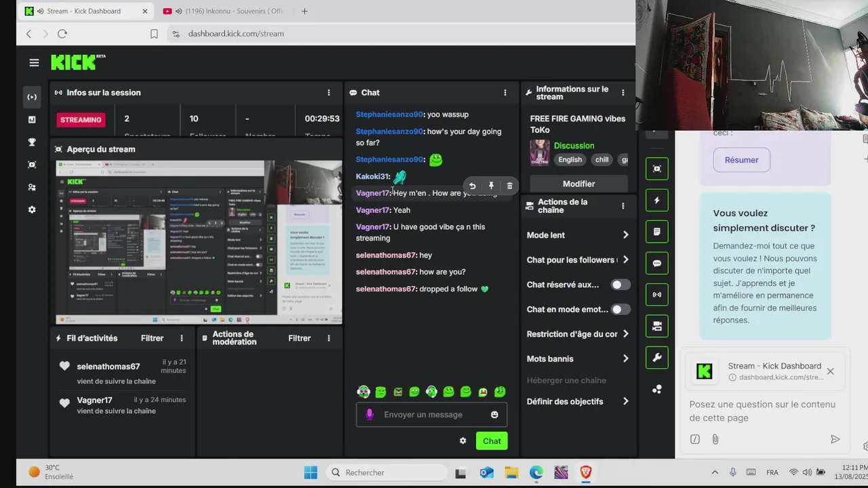Click the three-dots cluster icon below the wrench
This screenshot has height=488, width=868.
[657, 389]
